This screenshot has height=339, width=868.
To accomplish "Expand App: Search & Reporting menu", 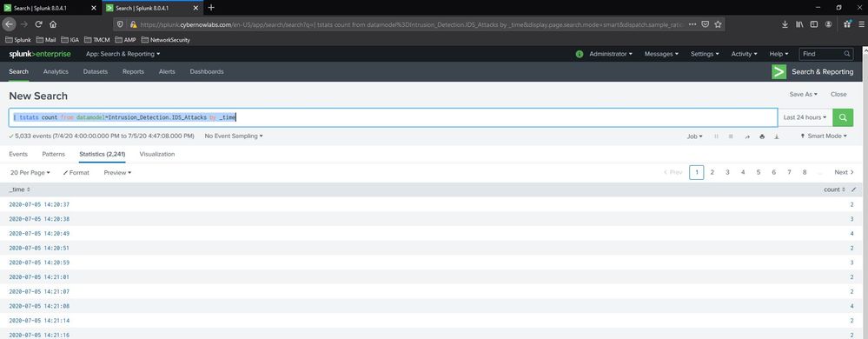I will pyautogui.click(x=123, y=54).
